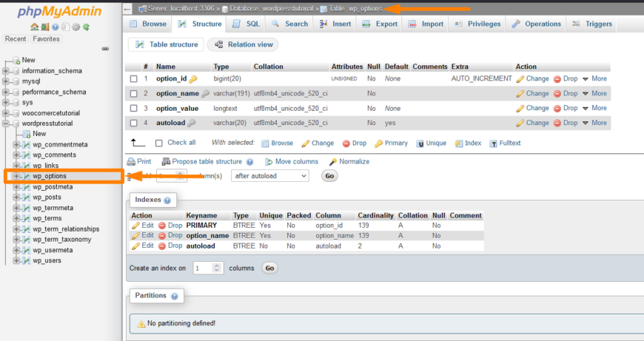Click the index columns number input field
Image resolution: width=644 pixels, height=341 pixels.
click(207, 268)
